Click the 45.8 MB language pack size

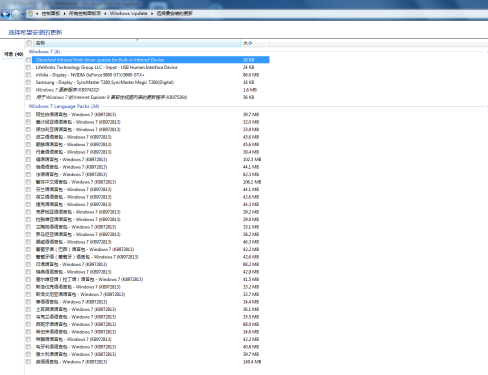click(251, 137)
